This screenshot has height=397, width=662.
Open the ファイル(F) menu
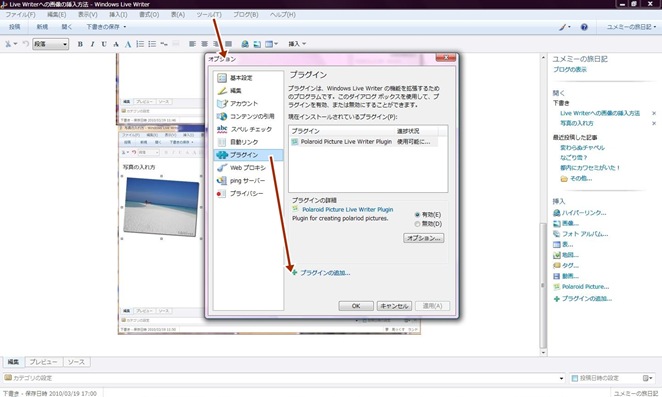[20, 14]
